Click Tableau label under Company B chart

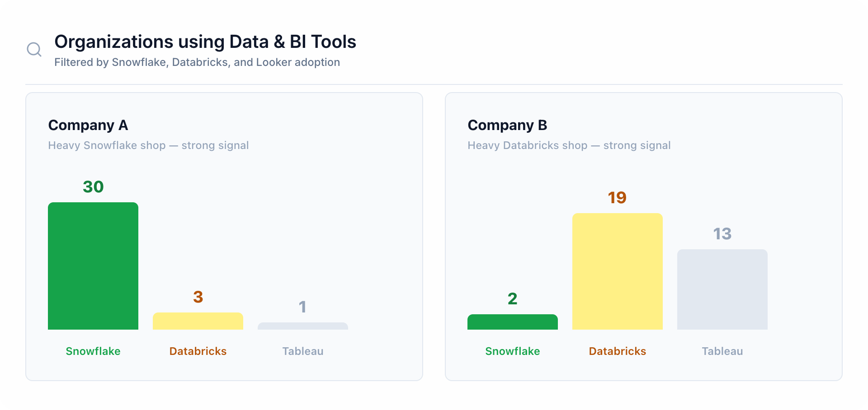722,351
